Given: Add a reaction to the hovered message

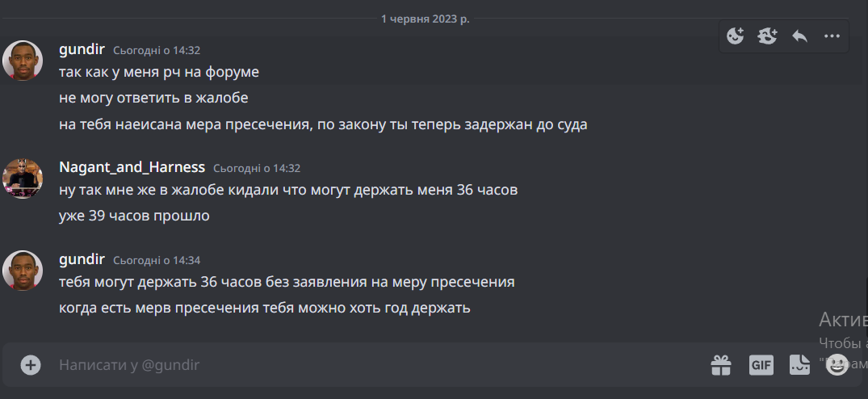Looking at the screenshot, I should pyautogui.click(x=735, y=36).
